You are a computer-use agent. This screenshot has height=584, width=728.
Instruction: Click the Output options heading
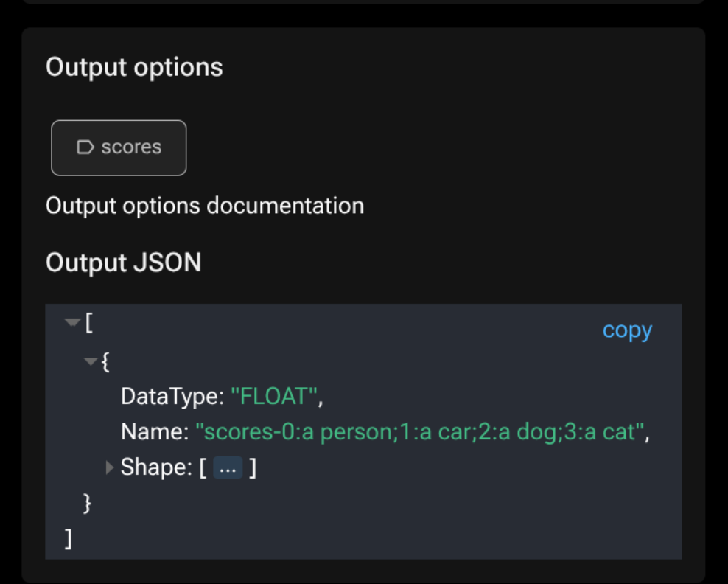[x=134, y=67]
